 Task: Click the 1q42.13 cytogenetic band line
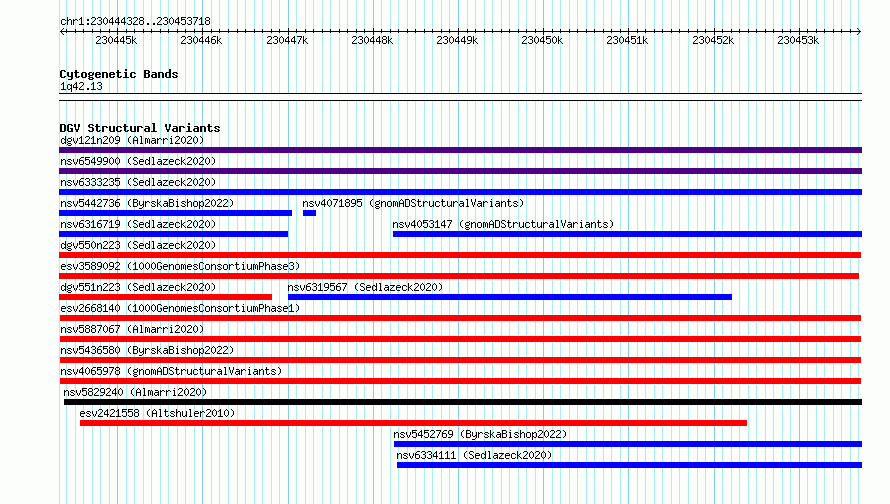pyautogui.click(x=460, y=97)
